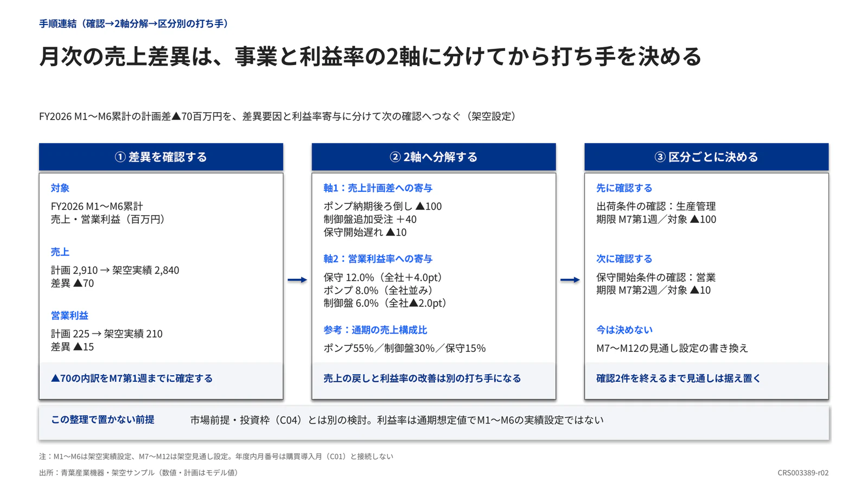Click document ID CRS003389-r02
The image size is (868, 488).
point(803,473)
